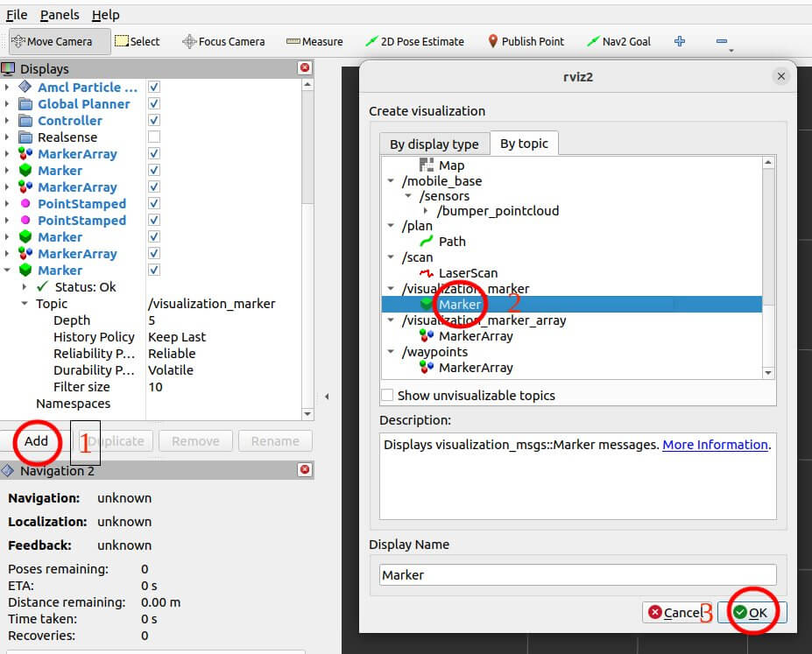Screen dimensions: 812x654
Task: Select the Move Camera tool
Action: point(60,41)
